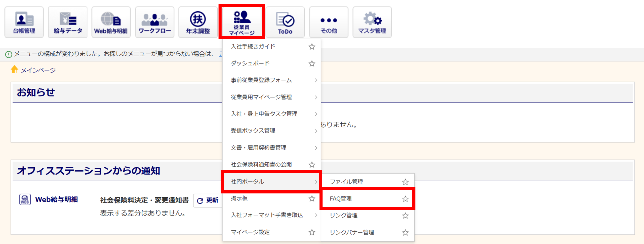Star the マイページ設定 menu item
The image size is (644, 244).
(312, 232)
